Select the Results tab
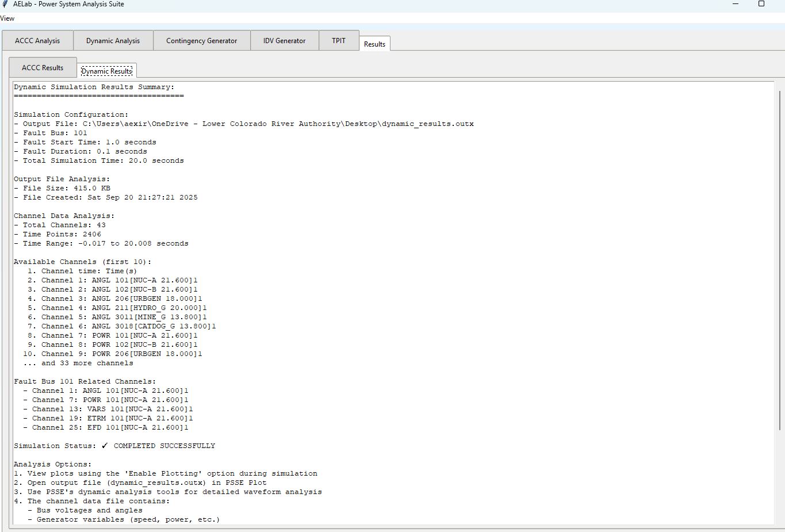The image size is (785, 532). coord(374,43)
